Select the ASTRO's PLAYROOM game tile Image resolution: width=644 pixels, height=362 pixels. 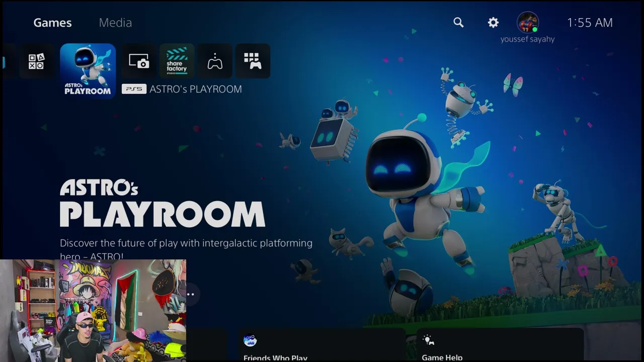88,71
